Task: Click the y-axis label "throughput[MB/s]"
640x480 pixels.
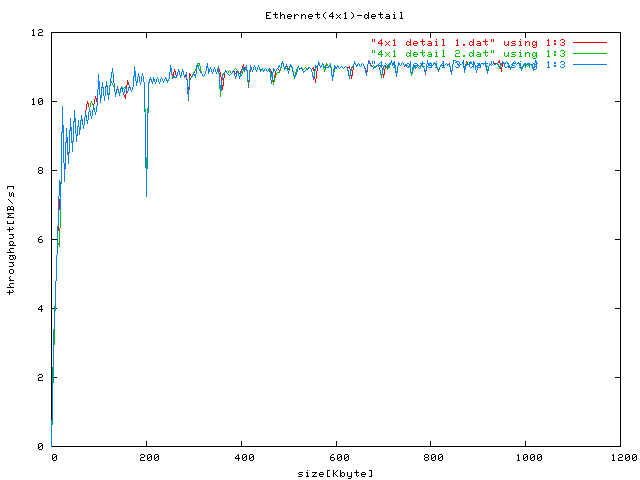Action: (x=11, y=240)
